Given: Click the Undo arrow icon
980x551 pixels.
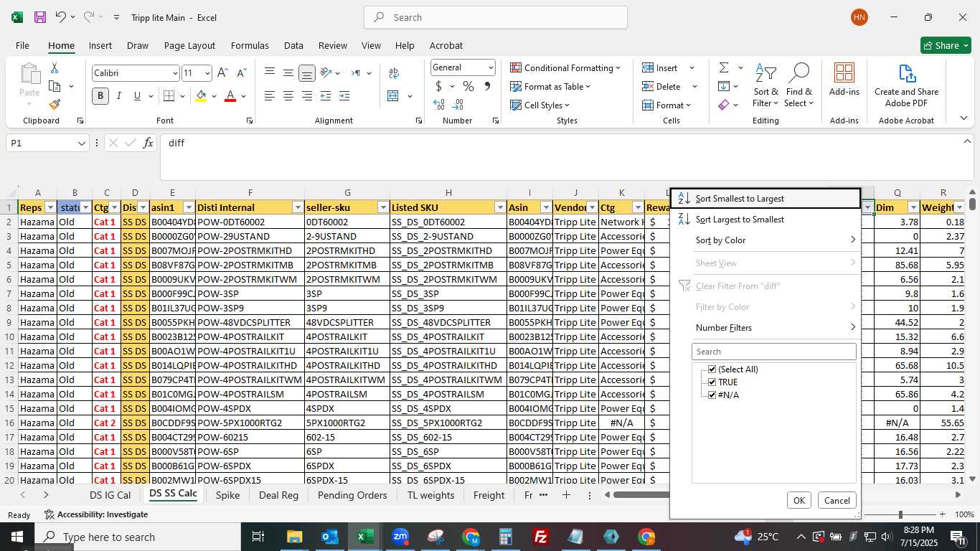Looking at the screenshot, I should pos(61,17).
